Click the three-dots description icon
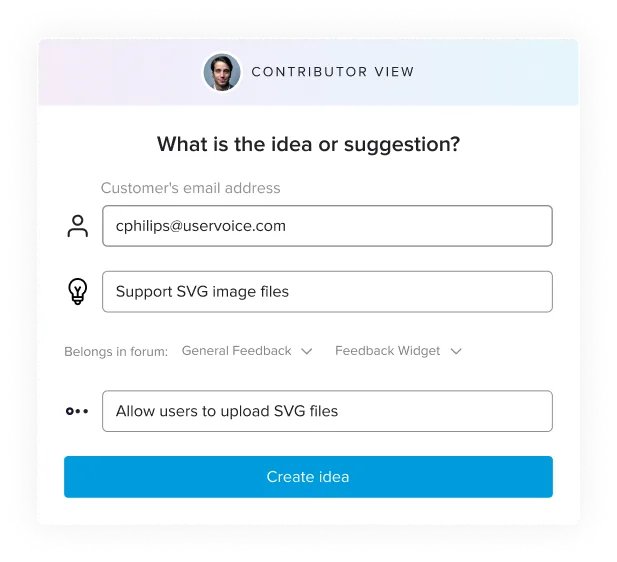This screenshot has width=617, height=562. coord(77,411)
